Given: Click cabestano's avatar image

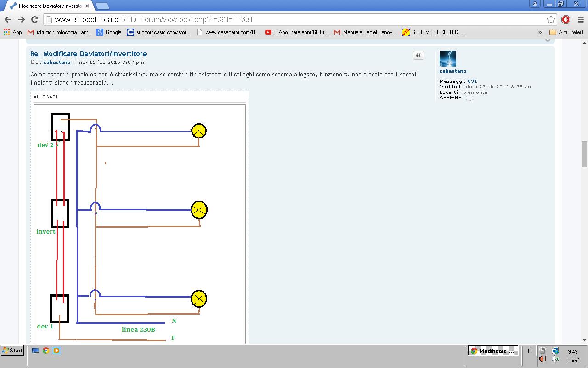Looking at the screenshot, I should 447,59.
